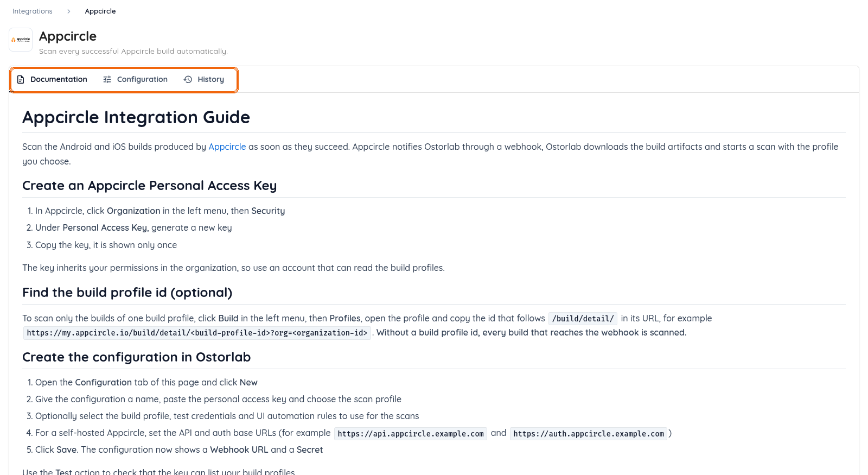
Task: Click the "Create an Appcircle Personal Access Key" heading
Action: (150, 186)
